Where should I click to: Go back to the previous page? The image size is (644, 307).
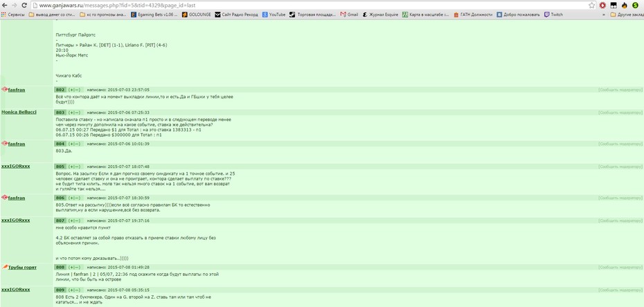click(5, 6)
